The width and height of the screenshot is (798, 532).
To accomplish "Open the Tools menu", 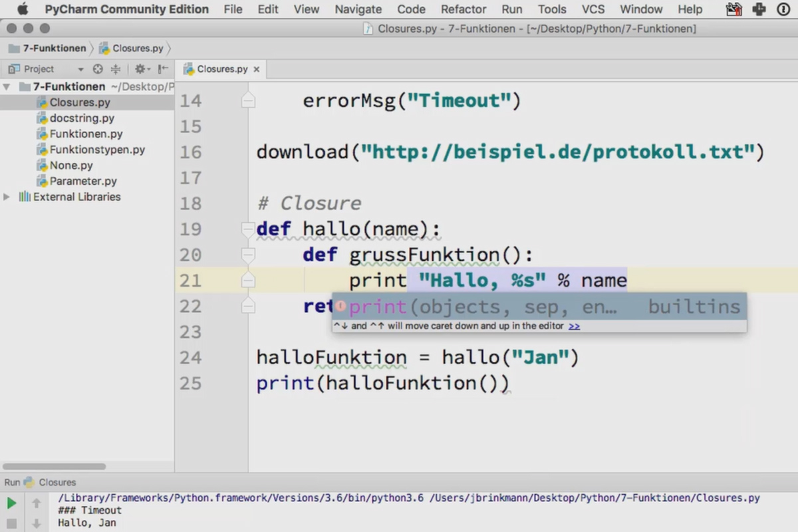I will pyautogui.click(x=552, y=9).
